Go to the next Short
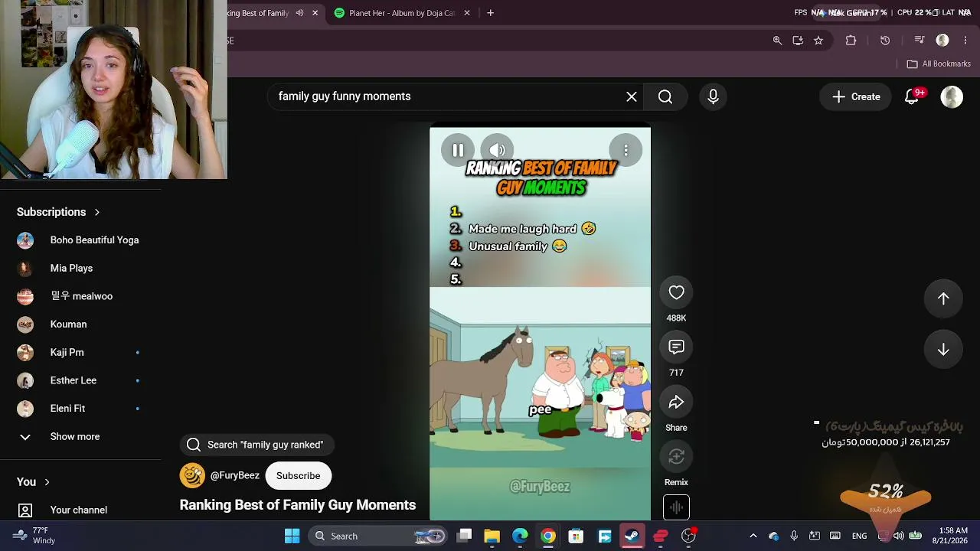 (943, 350)
